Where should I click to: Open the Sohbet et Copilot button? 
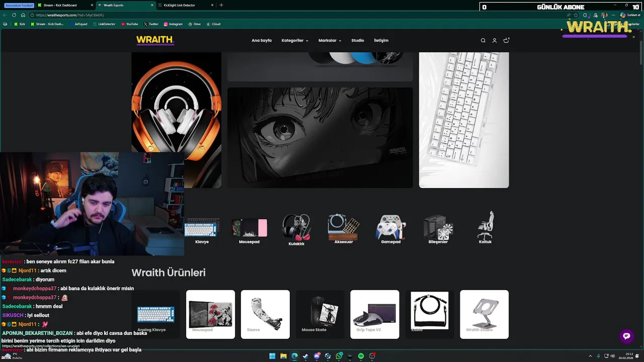click(x=630, y=15)
